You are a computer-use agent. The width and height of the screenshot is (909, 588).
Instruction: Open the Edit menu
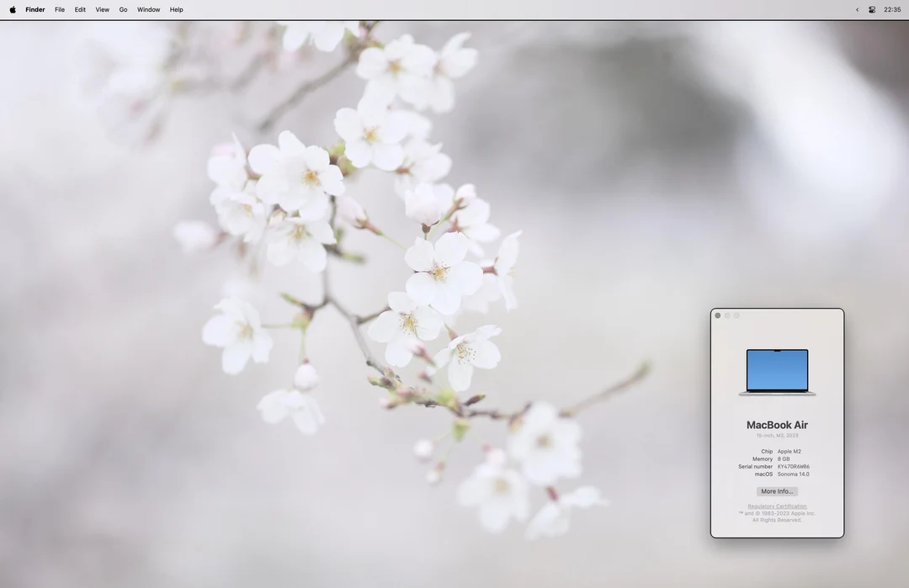pyautogui.click(x=79, y=9)
